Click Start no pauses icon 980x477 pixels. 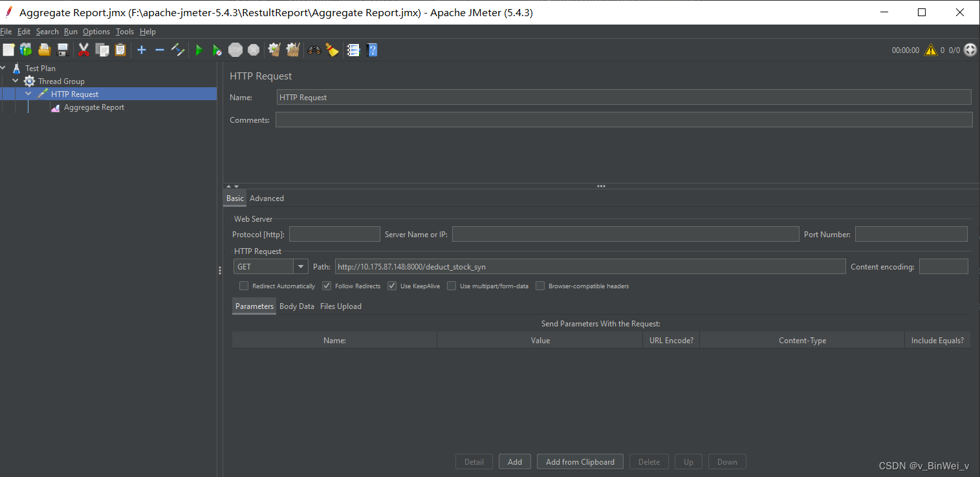click(x=217, y=50)
